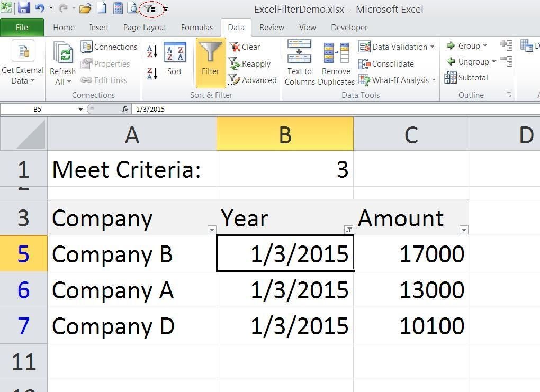Clear the applied filter
The height and width of the screenshot is (392, 540).
point(245,47)
